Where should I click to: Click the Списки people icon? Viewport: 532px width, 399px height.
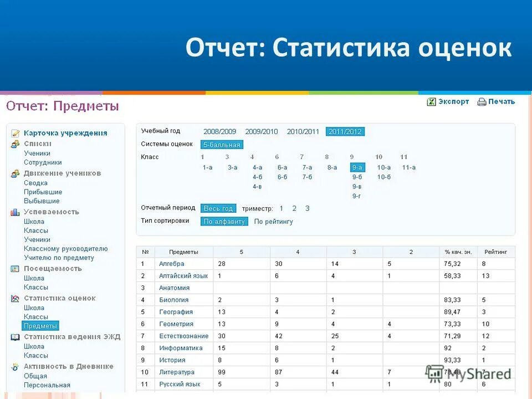tap(15, 143)
